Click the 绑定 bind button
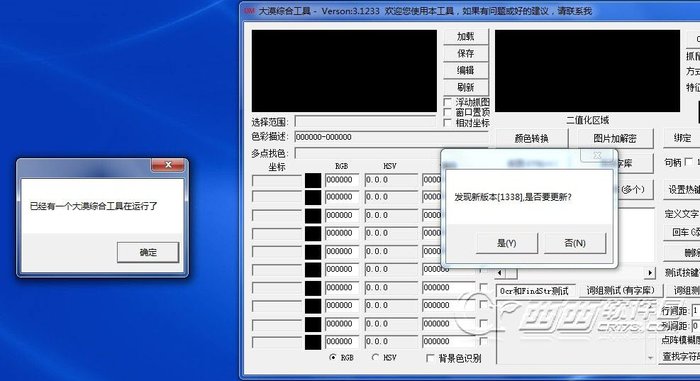The height and width of the screenshot is (381, 700). click(x=682, y=138)
